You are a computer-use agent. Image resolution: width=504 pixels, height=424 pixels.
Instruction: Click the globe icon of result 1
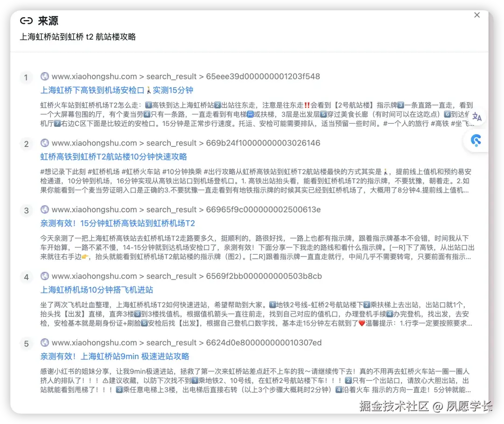tap(45, 76)
